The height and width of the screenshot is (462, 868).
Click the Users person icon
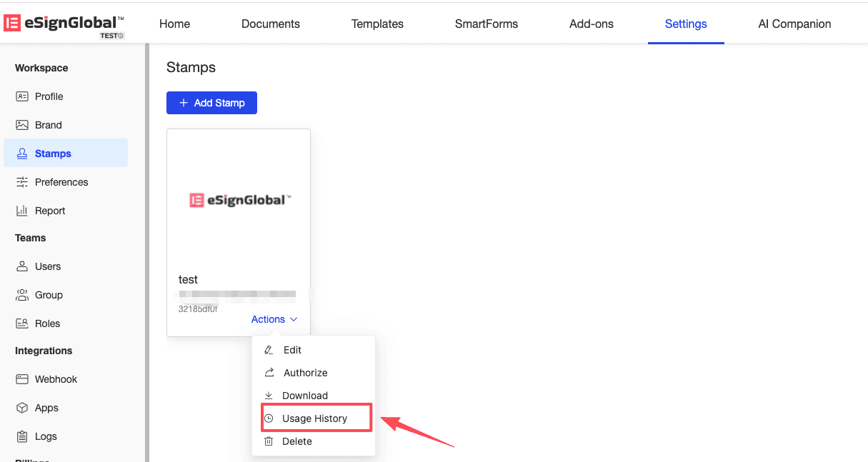tap(22, 266)
